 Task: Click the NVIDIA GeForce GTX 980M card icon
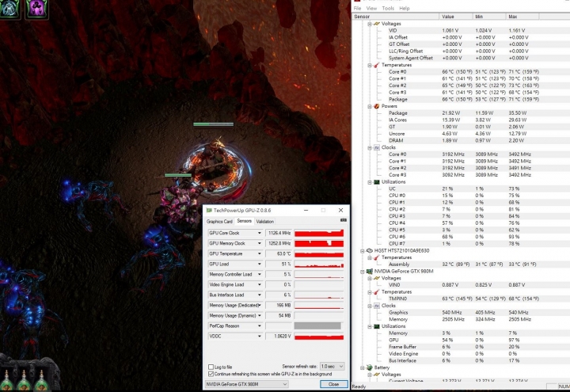point(370,272)
